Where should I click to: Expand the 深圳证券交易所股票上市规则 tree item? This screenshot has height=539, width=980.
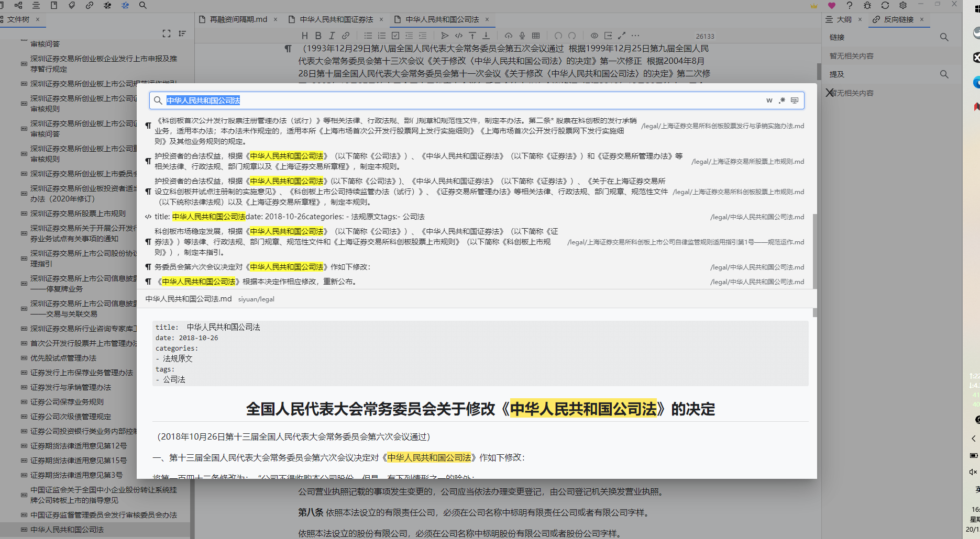pos(24,214)
